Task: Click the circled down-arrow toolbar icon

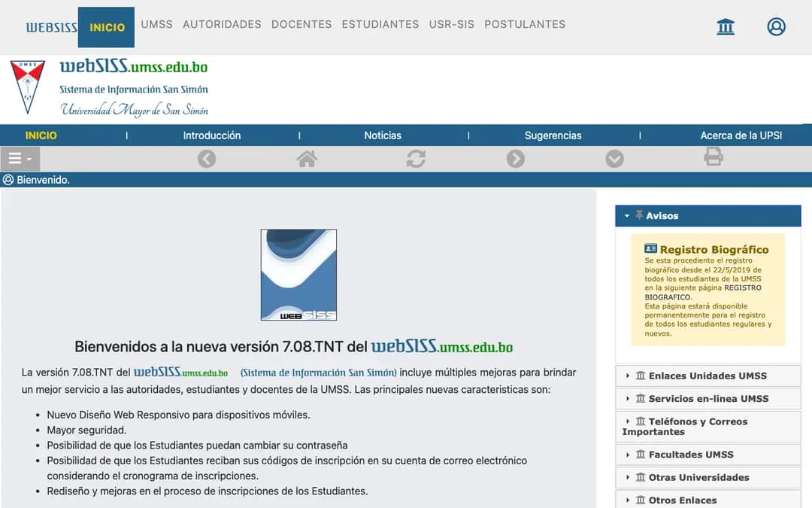Action: [x=615, y=159]
